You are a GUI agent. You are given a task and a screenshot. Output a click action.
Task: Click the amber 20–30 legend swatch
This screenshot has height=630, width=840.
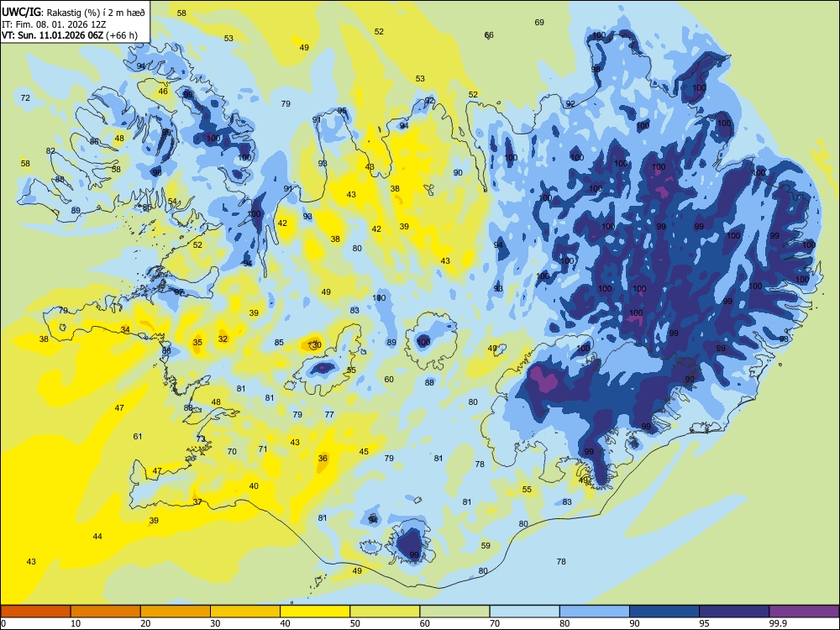176,612
